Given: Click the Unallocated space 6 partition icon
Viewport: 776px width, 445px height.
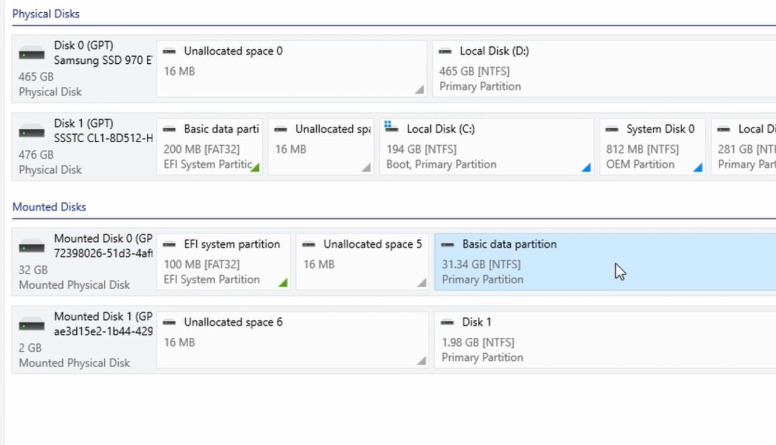Looking at the screenshot, I should 169,322.
